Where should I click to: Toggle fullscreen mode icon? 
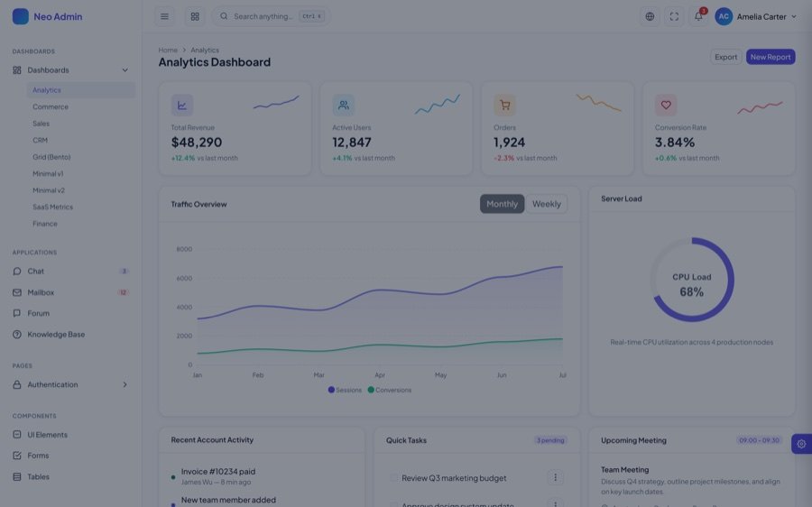point(674,16)
